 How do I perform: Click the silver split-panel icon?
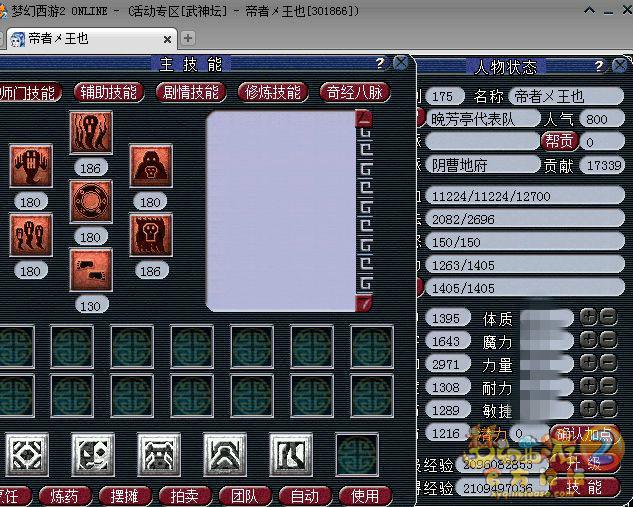(x=291, y=455)
